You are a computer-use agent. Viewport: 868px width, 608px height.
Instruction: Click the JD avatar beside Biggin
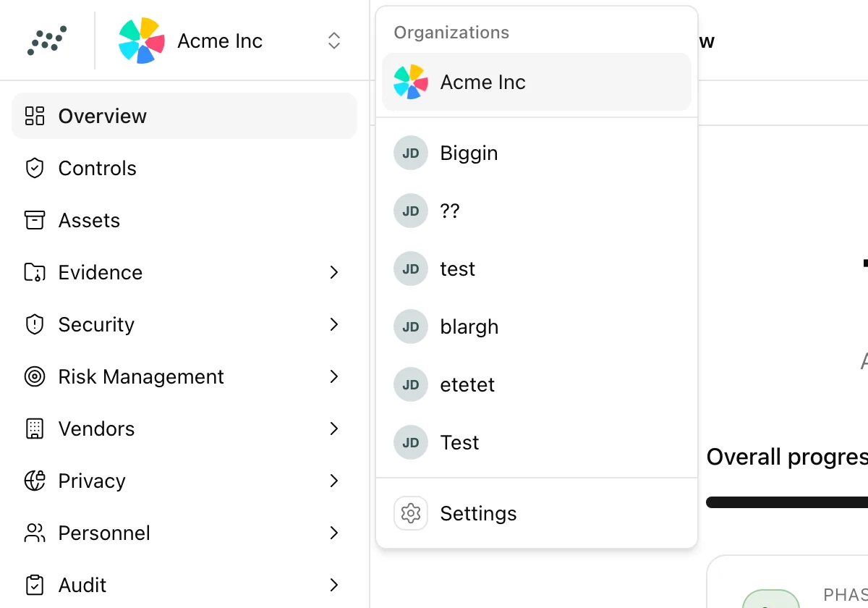click(x=411, y=153)
